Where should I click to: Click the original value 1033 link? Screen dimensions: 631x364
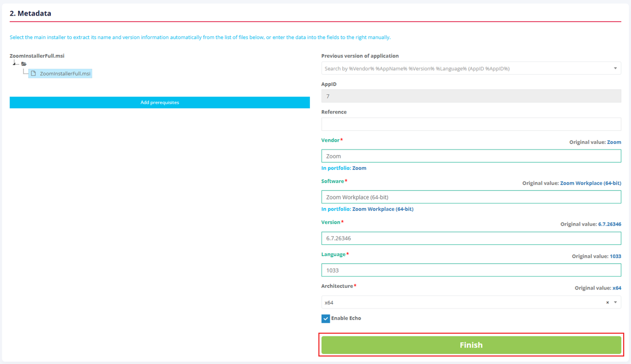pos(615,256)
